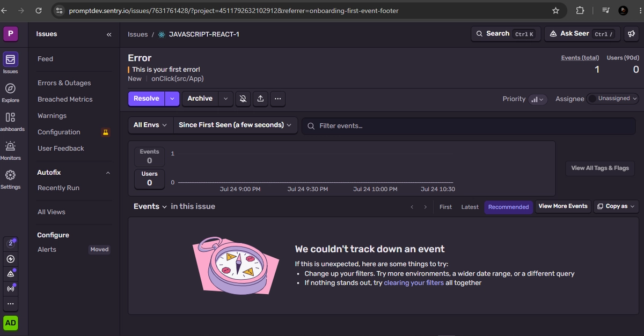Viewport: 644px width, 336px height.
Task: Collapse the Issues sidebar with double chevron
Action: (109, 34)
